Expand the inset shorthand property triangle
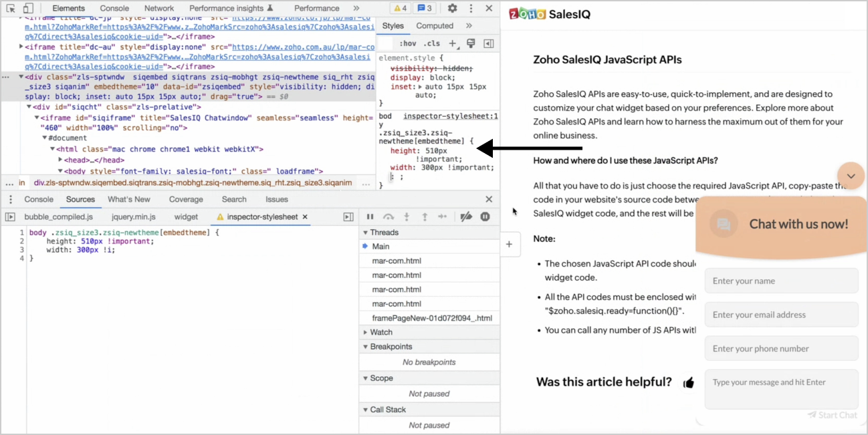This screenshot has width=868, height=435. point(420,87)
